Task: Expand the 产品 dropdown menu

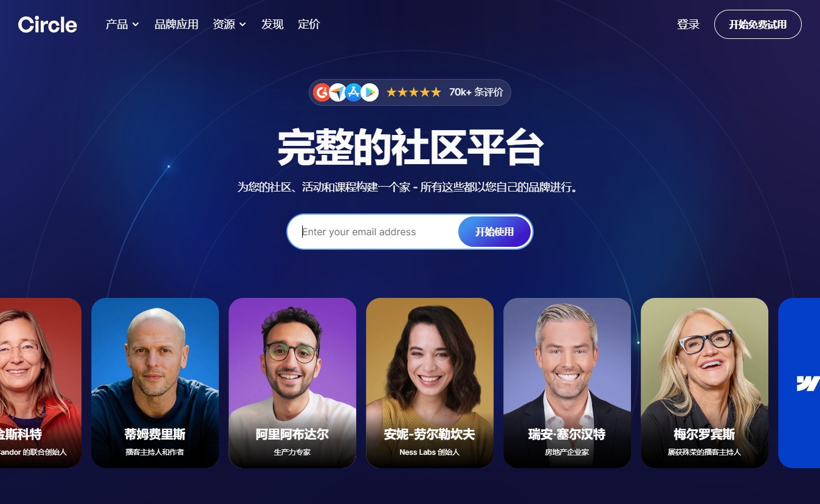Action: click(x=122, y=24)
